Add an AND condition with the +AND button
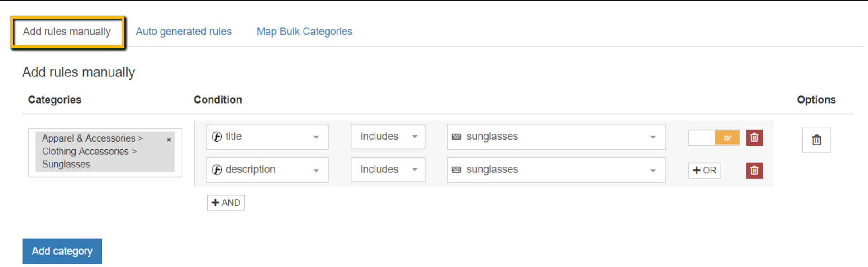The image size is (868, 267). click(225, 203)
